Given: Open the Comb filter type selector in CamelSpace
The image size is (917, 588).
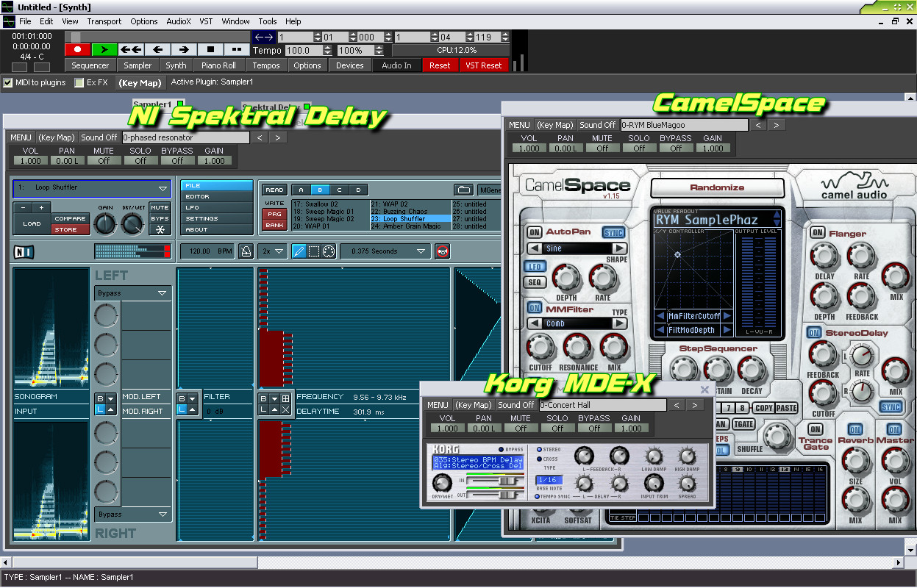Looking at the screenshot, I should [577, 323].
